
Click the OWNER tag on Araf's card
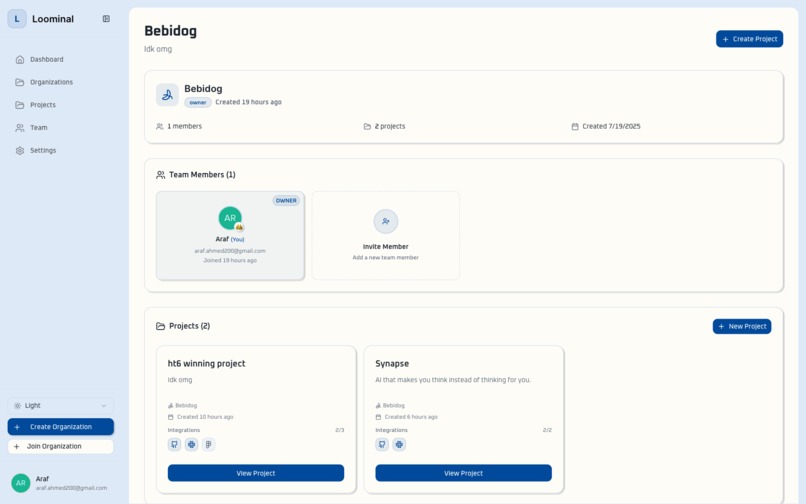tap(286, 201)
